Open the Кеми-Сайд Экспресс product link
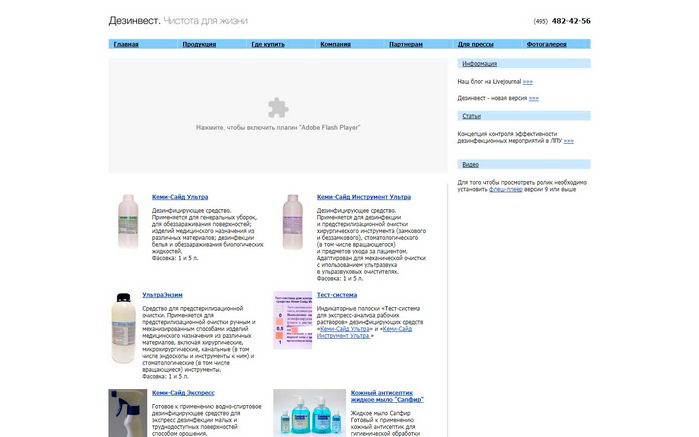The height and width of the screenshot is (437, 699). [x=183, y=393]
